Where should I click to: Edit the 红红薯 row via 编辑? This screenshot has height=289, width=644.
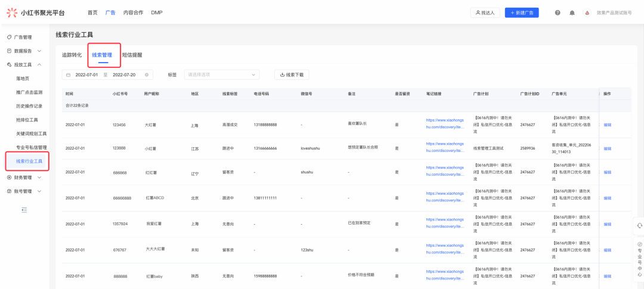pyautogui.click(x=608, y=172)
